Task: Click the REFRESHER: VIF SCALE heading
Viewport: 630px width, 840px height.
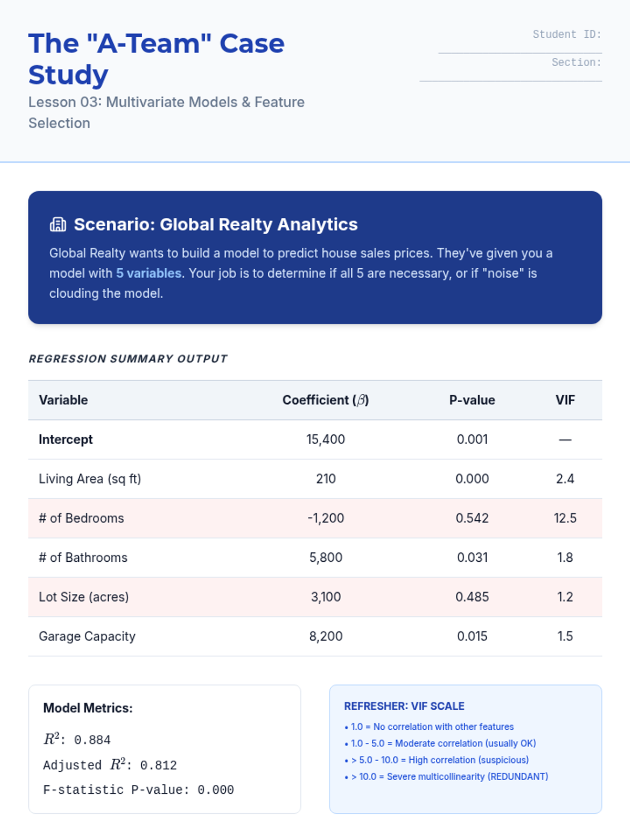Action: pyautogui.click(x=404, y=706)
